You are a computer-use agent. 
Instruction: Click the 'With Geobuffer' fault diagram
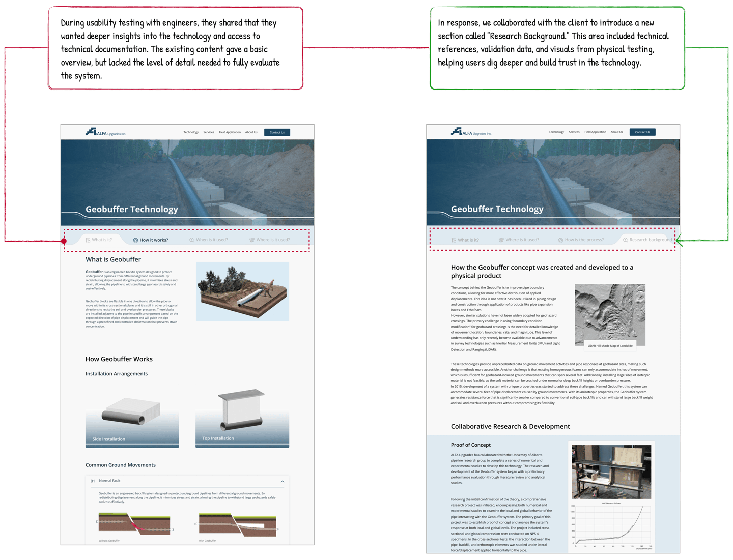pyautogui.click(x=237, y=524)
